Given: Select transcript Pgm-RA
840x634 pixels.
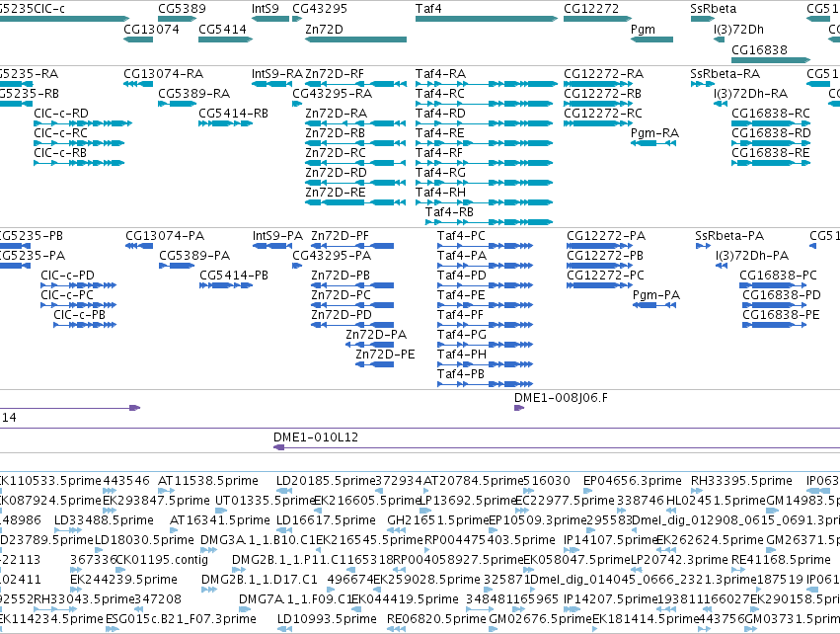Looking at the screenshot, I should [653, 143].
